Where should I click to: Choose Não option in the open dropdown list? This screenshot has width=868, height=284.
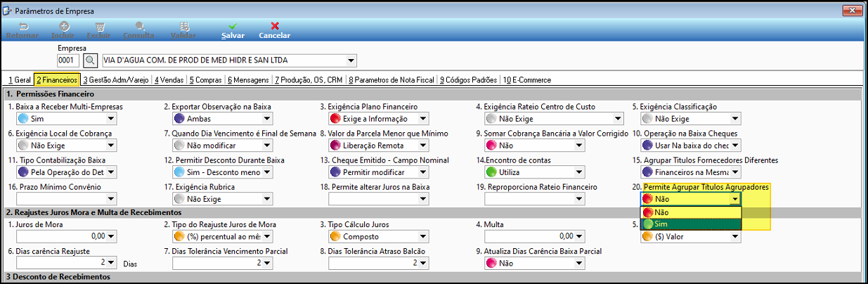(x=690, y=212)
